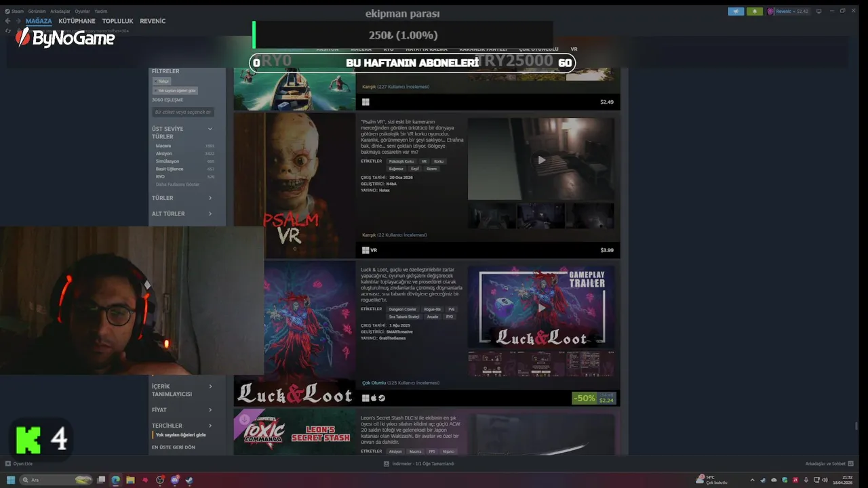Play the Luck & Loot gameplay trailer
The image size is (868, 488).
[x=541, y=308]
